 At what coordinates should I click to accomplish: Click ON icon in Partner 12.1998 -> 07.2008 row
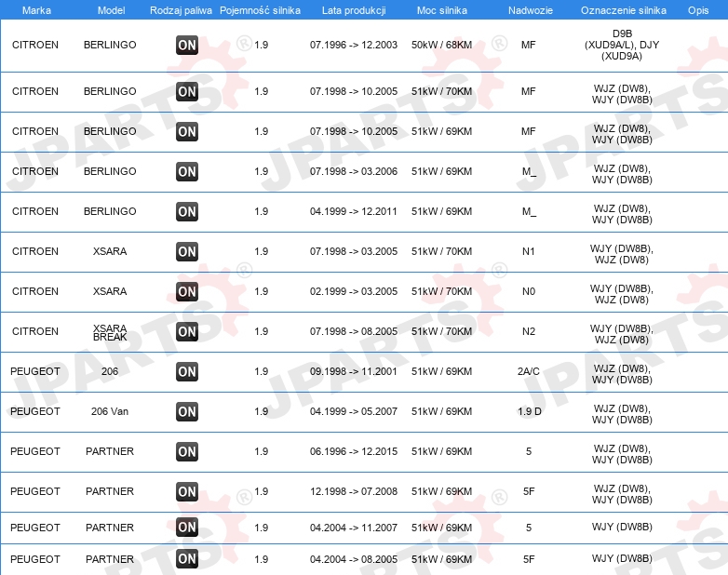187,491
